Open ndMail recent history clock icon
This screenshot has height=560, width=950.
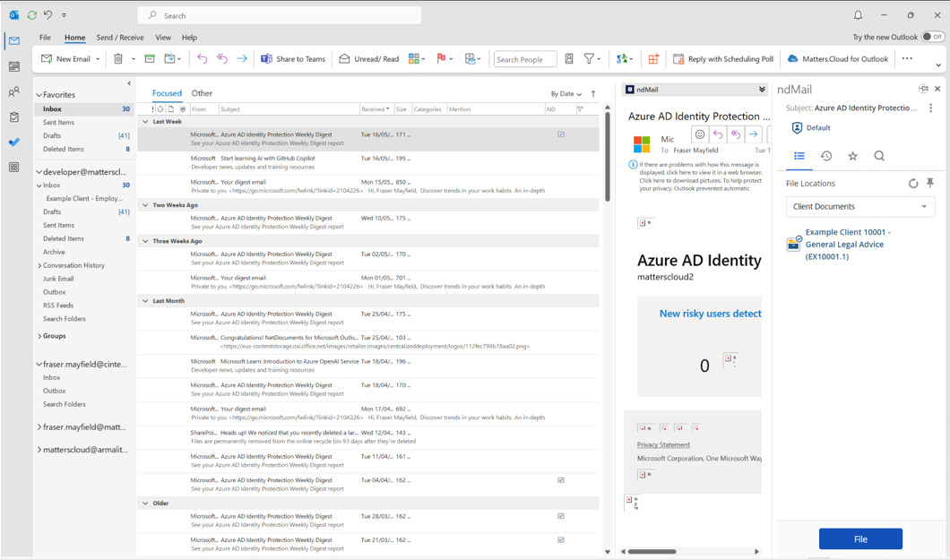click(x=825, y=156)
